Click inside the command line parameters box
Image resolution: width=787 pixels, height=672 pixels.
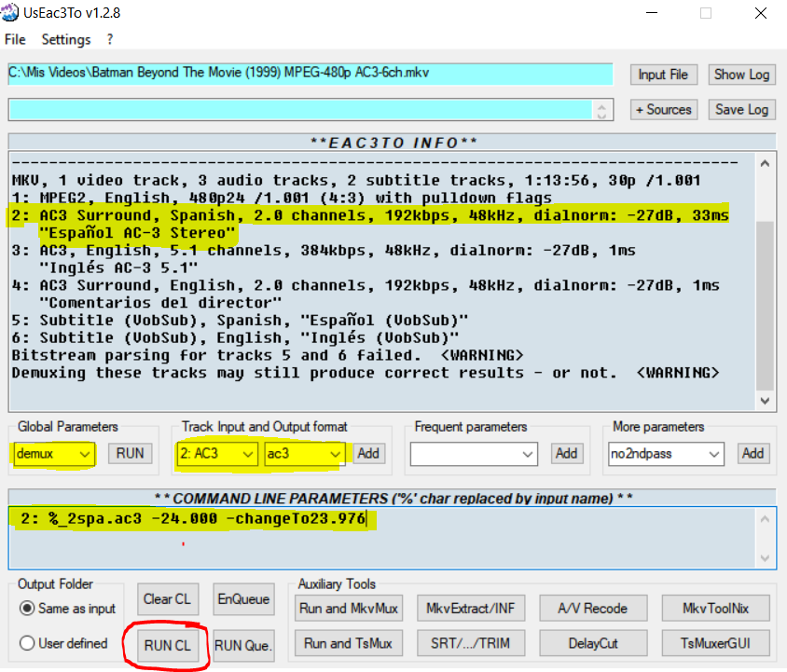(x=381, y=538)
